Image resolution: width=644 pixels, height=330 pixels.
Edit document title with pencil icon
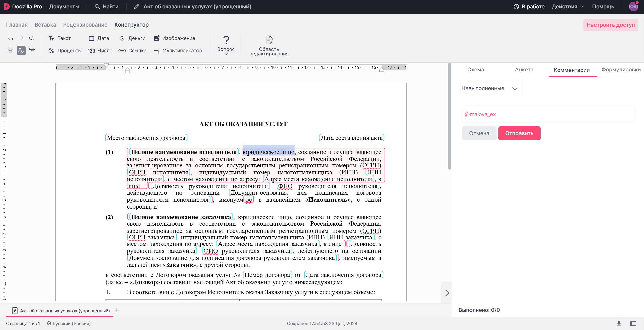(x=136, y=7)
